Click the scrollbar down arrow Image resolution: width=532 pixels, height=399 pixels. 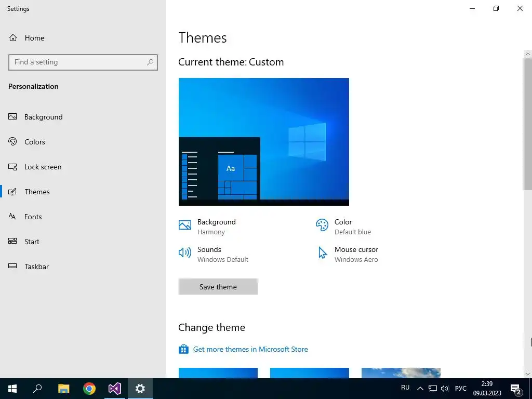click(x=528, y=374)
